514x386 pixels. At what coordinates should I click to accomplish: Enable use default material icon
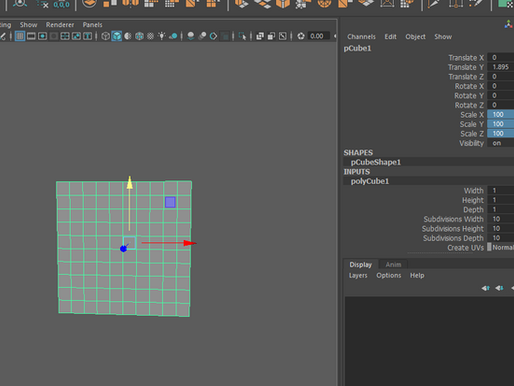click(128, 36)
